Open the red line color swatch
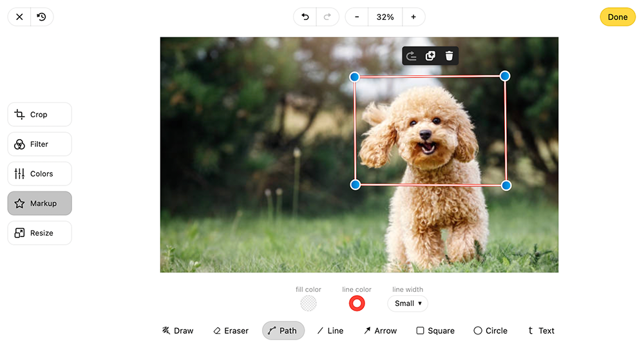Image resolution: width=644 pixels, height=346 pixels. pyautogui.click(x=357, y=303)
